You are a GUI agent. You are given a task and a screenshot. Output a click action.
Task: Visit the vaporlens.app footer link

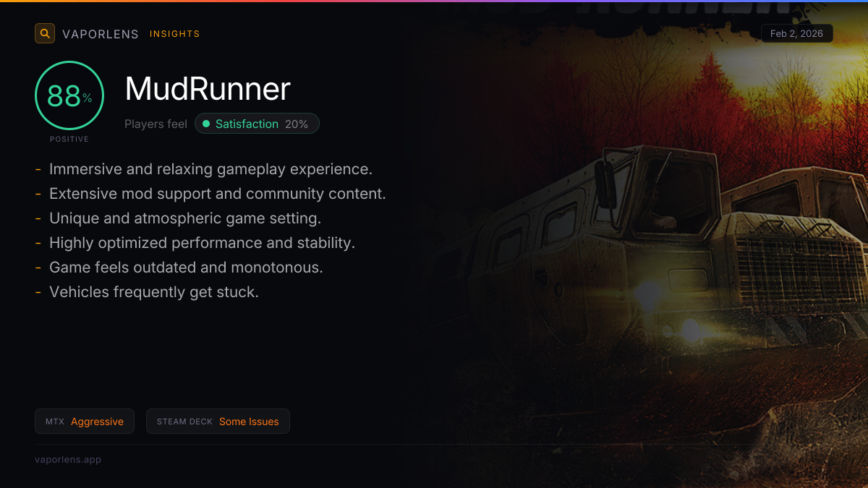click(68, 459)
